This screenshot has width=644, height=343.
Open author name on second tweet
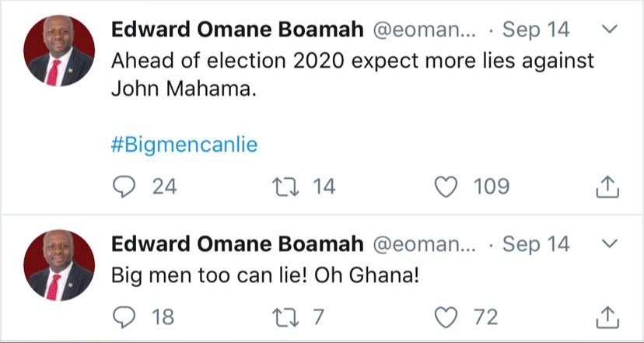237,243
